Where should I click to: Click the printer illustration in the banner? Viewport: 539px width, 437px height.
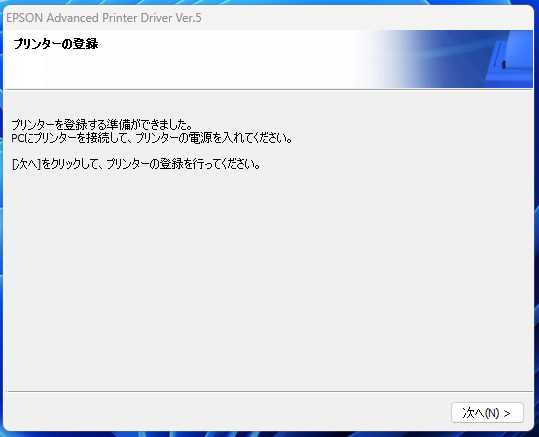click(510, 62)
